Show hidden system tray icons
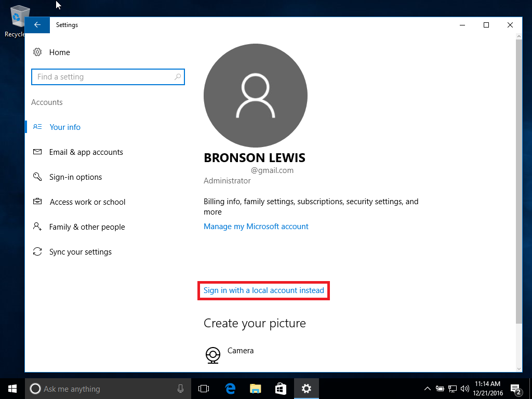The height and width of the screenshot is (399, 532). [x=428, y=389]
